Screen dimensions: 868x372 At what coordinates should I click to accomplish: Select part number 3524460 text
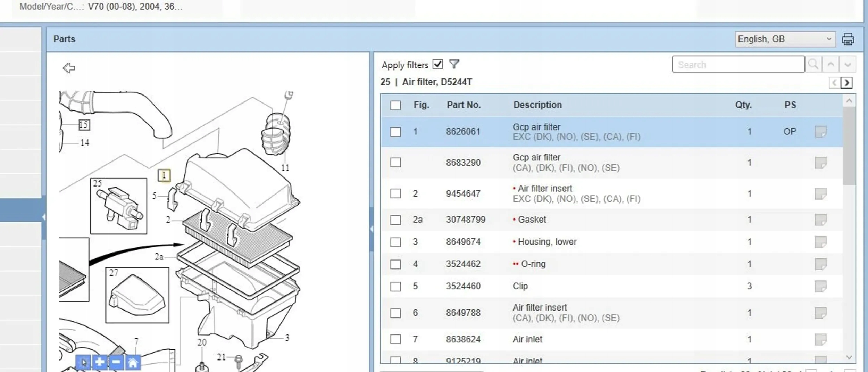click(x=463, y=286)
